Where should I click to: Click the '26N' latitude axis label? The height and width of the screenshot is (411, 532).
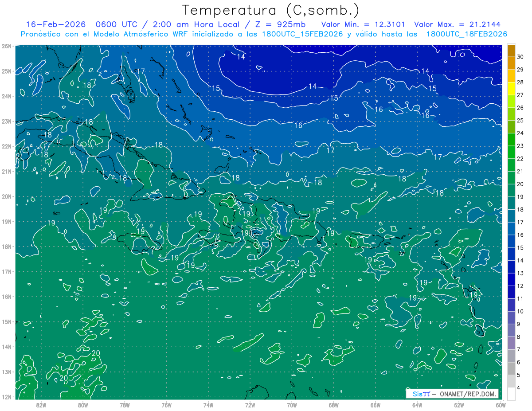click(x=6, y=46)
